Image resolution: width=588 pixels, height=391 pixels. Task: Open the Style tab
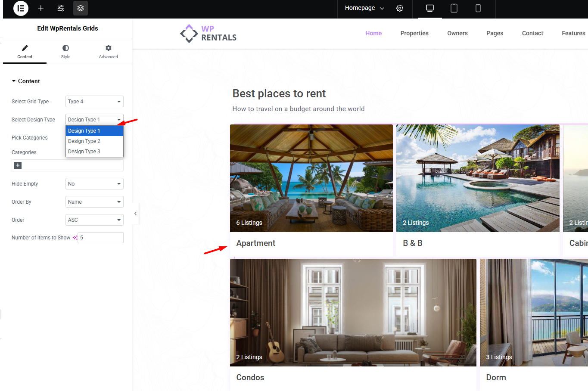click(65, 52)
